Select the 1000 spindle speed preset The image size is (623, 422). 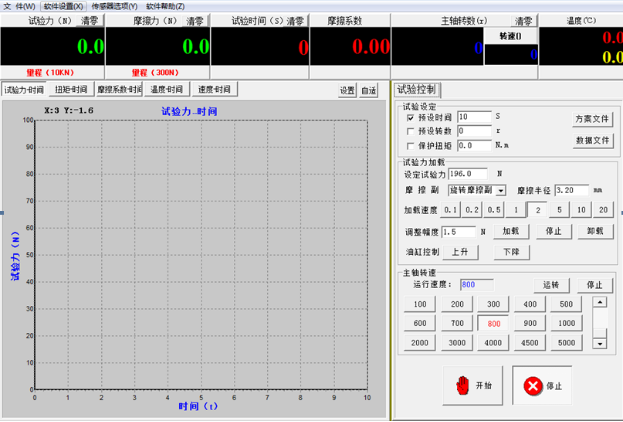point(566,323)
